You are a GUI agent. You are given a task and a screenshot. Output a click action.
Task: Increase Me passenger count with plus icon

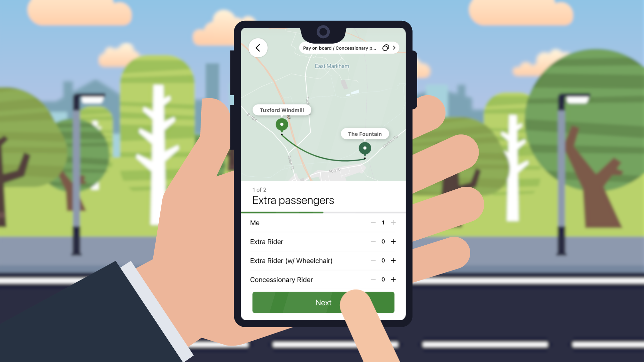pyautogui.click(x=393, y=222)
